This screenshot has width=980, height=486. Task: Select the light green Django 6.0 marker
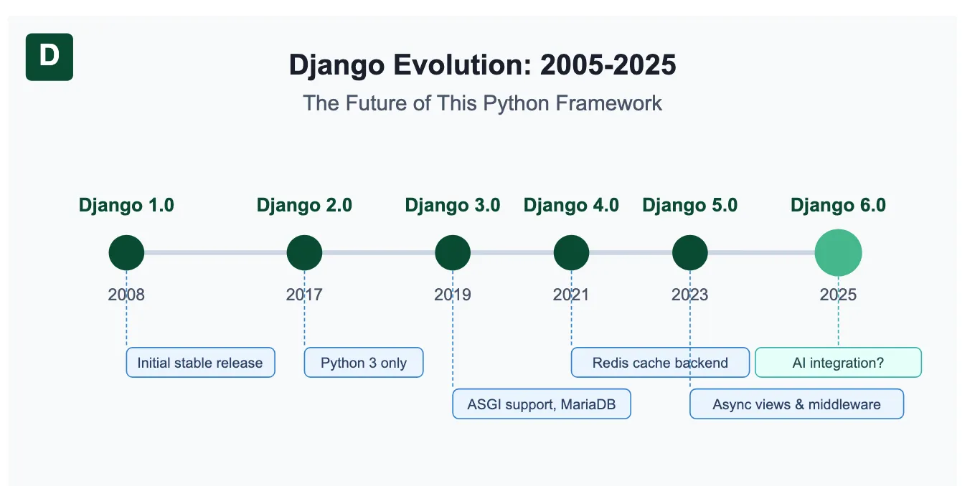click(x=838, y=252)
